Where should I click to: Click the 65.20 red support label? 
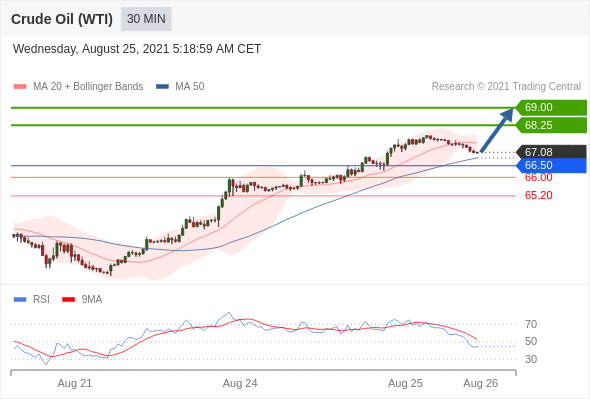tap(538, 195)
